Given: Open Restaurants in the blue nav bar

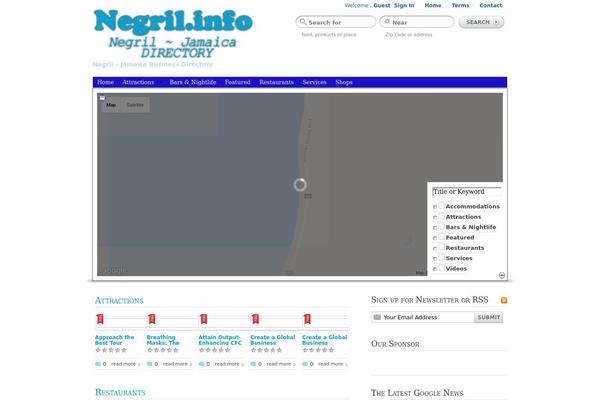Looking at the screenshot, I should tap(276, 82).
